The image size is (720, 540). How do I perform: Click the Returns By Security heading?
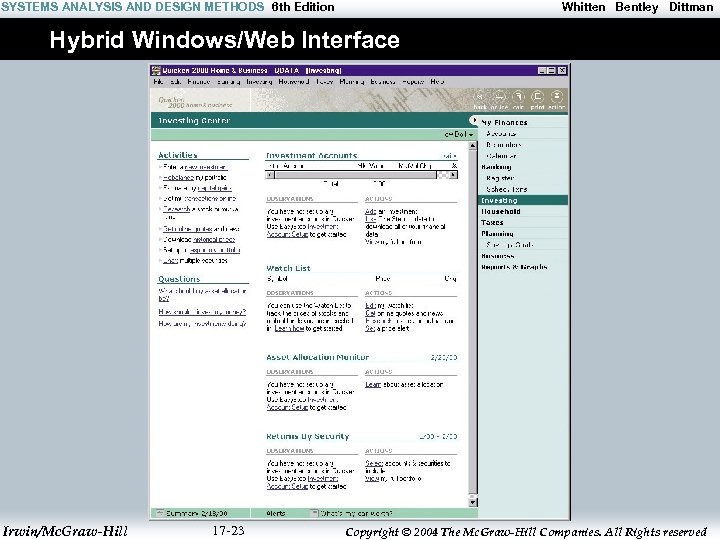coord(308,436)
